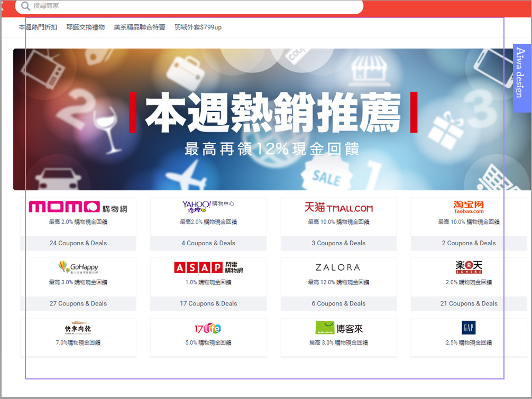Click Taobao's 最高 10.0% 購物現金回饋 text
This screenshot has height=399, width=532.
[x=469, y=222]
